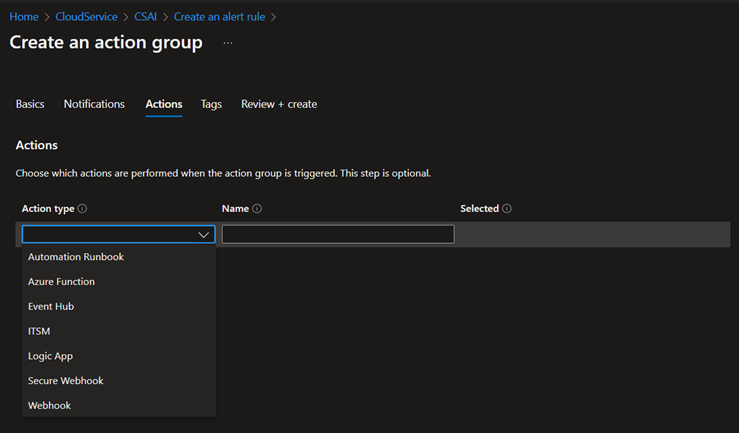Open the ellipsis menu beside page title
Viewport: 739px width, 433px height.
tap(228, 43)
